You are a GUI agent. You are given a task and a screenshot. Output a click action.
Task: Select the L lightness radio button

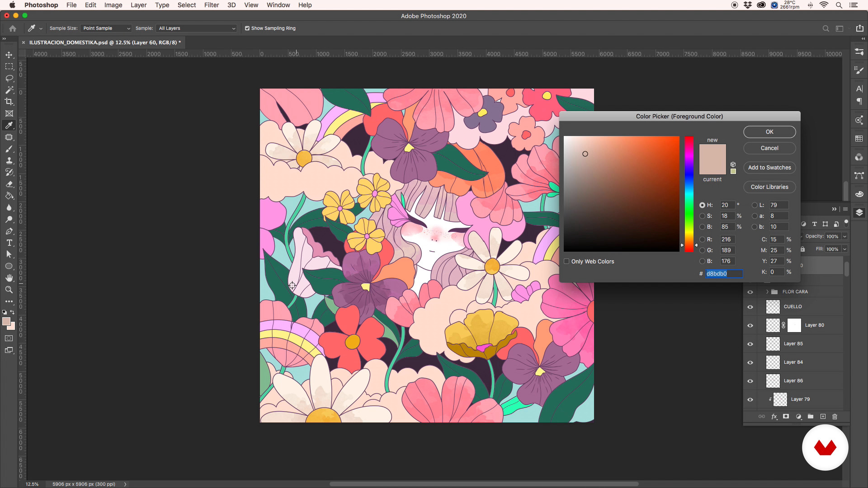[755, 205]
